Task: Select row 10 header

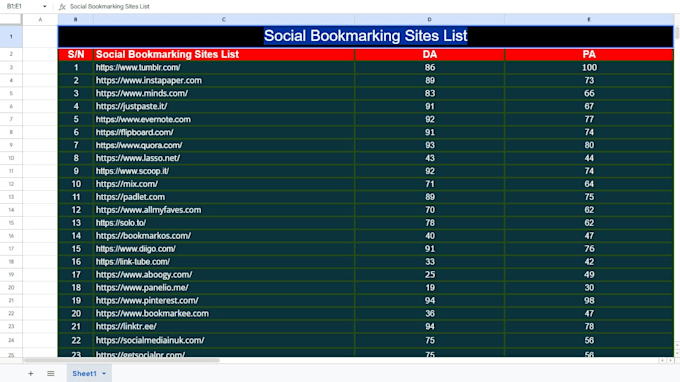Action: tap(11, 158)
